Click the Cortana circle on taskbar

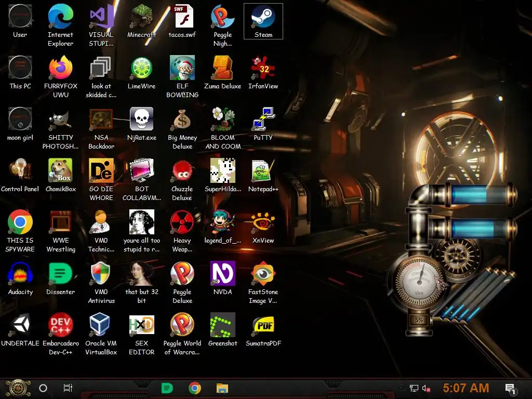click(x=43, y=388)
